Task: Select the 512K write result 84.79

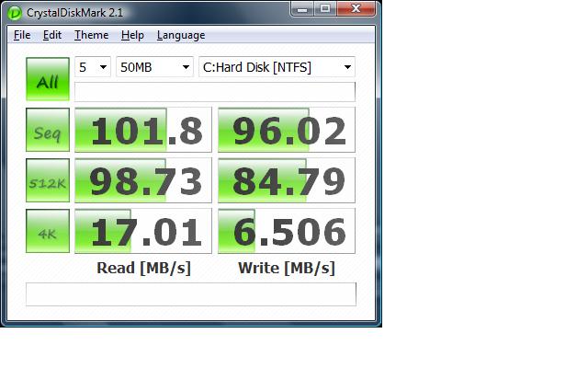Action: point(287,180)
